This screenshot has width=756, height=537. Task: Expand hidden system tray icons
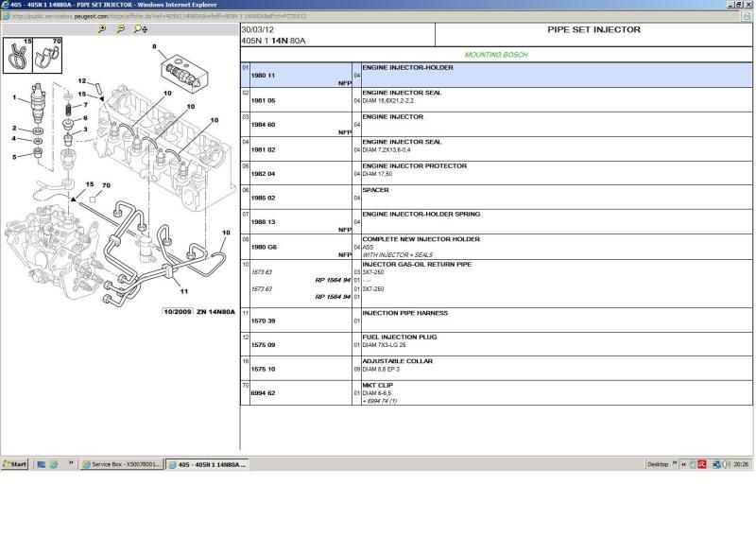pyautogui.click(x=683, y=464)
